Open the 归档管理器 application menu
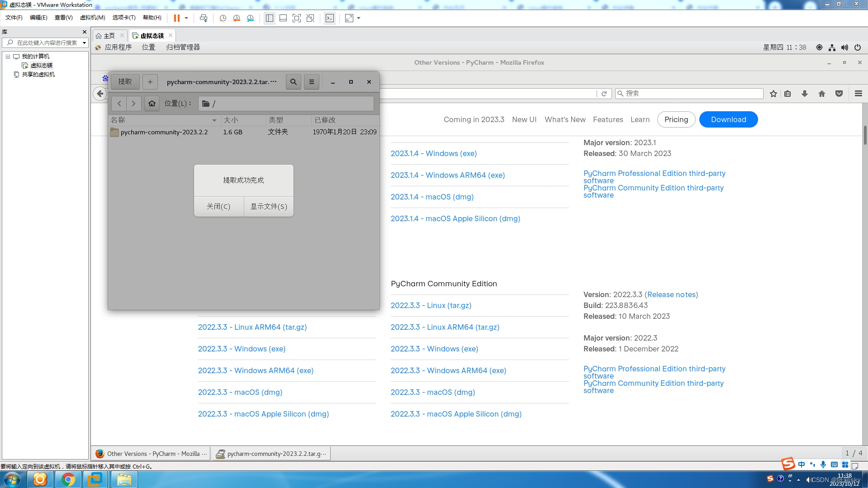This screenshot has height=488, width=868. (183, 47)
